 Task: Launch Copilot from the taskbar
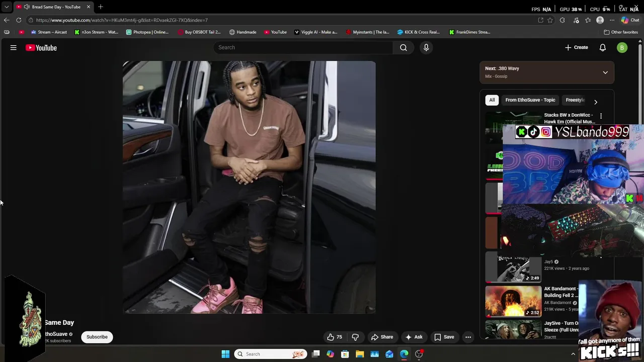coord(331,354)
